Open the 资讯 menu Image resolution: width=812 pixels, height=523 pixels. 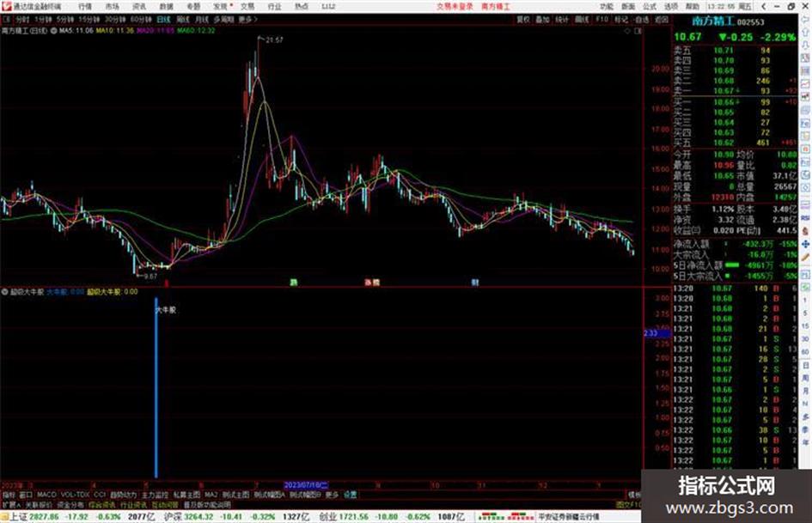(x=139, y=6)
